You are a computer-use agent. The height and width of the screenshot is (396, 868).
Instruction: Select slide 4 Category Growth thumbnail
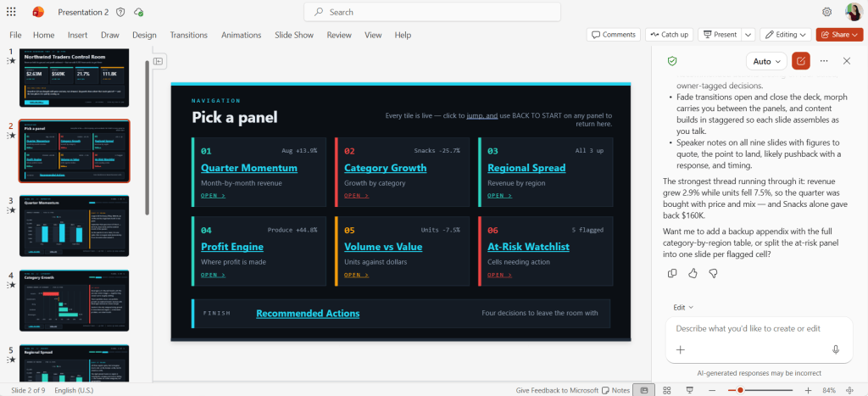tap(75, 301)
